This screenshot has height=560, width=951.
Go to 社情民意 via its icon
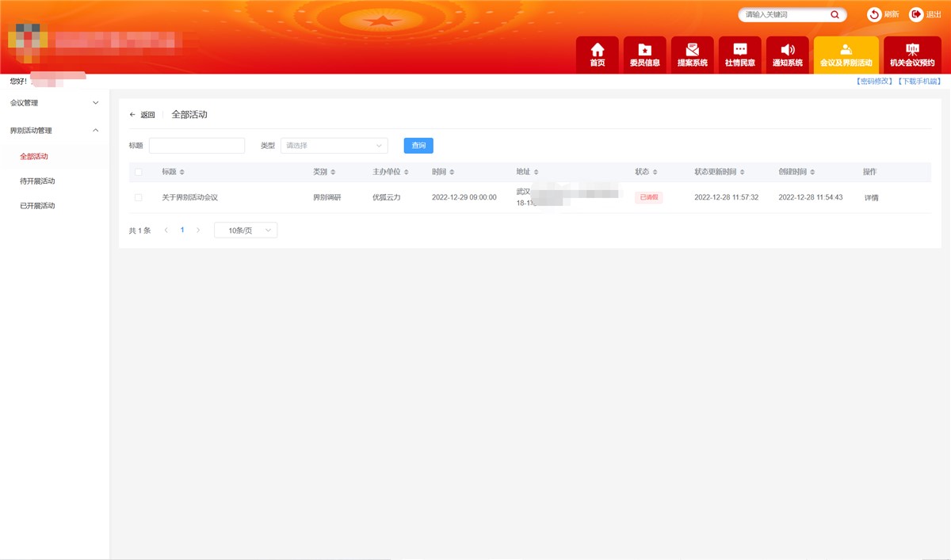(739, 54)
